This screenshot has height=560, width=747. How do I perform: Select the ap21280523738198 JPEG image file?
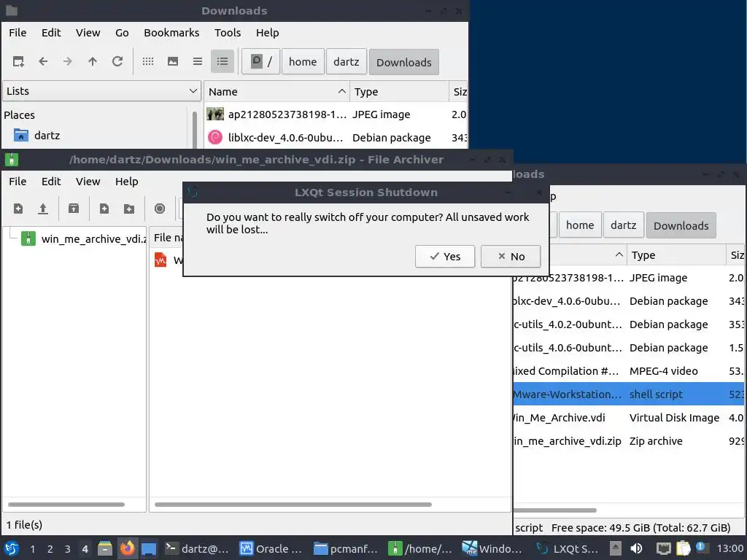pyautogui.click(x=336, y=114)
